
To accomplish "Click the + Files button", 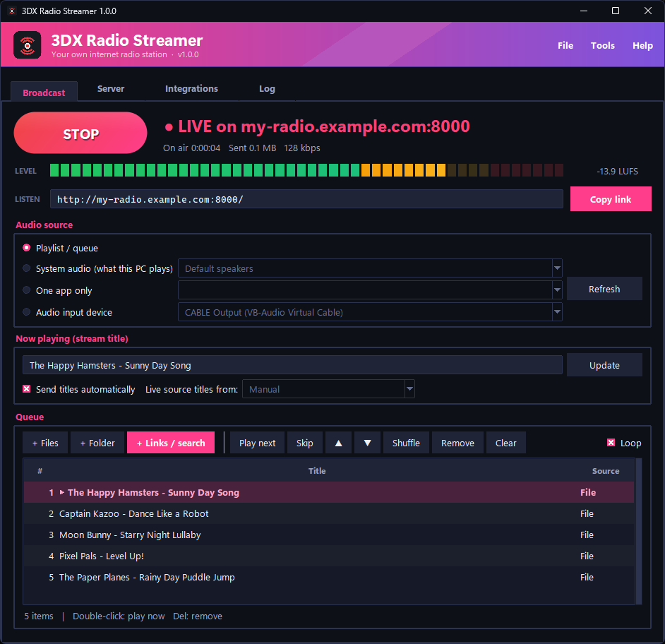I will pos(45,443).
